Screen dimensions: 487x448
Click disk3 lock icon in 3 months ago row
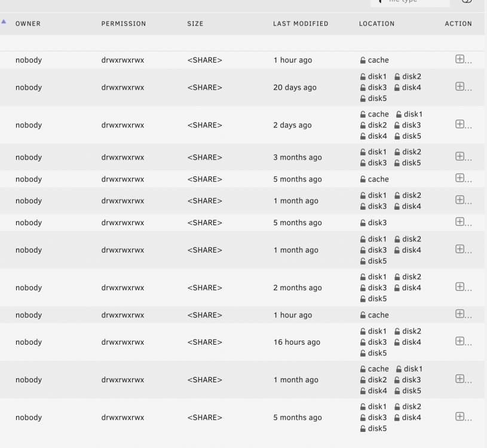(x=363, y=162)
